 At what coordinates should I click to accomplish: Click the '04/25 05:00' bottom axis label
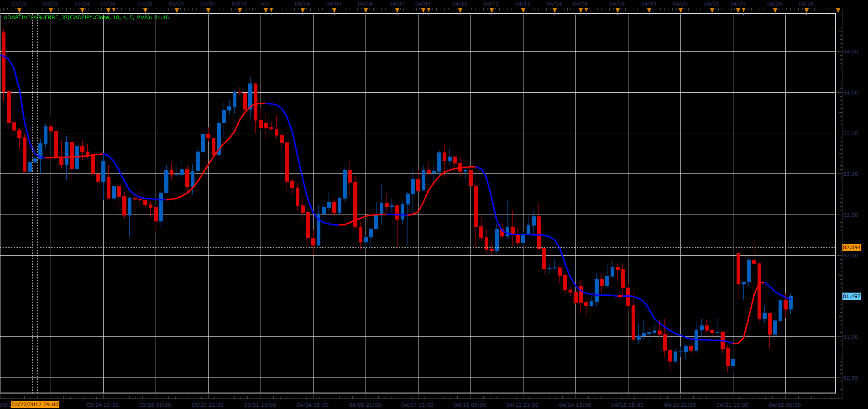[x=785, y=405]
